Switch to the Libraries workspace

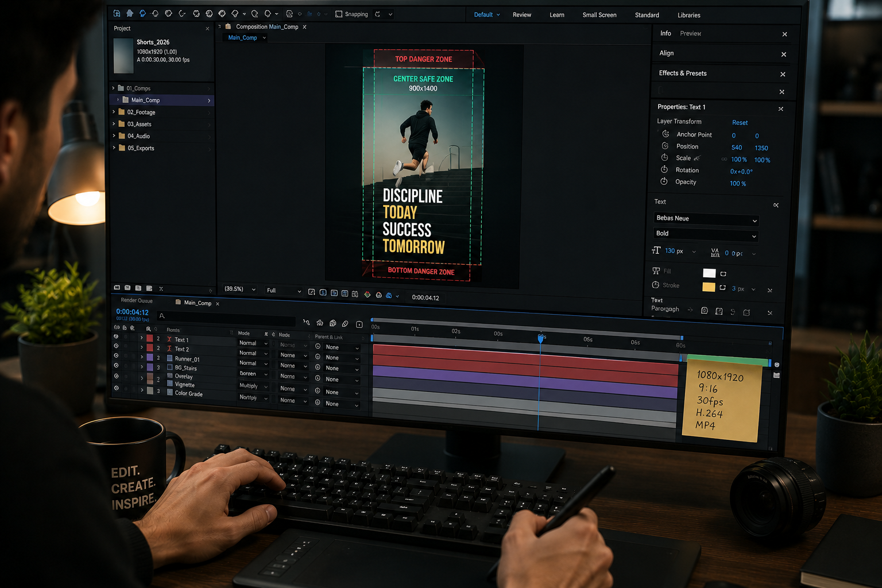point(689,15)
